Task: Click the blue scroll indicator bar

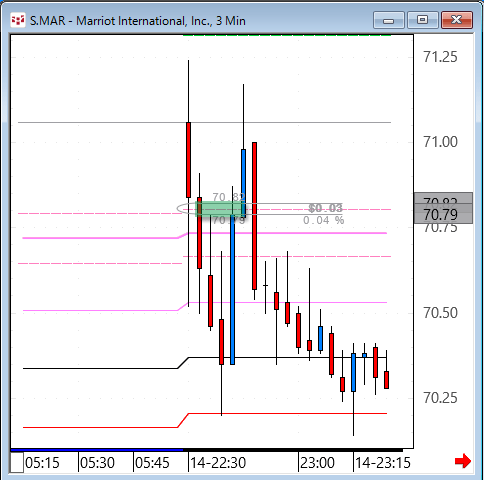Action: click(x=97, y=450)
